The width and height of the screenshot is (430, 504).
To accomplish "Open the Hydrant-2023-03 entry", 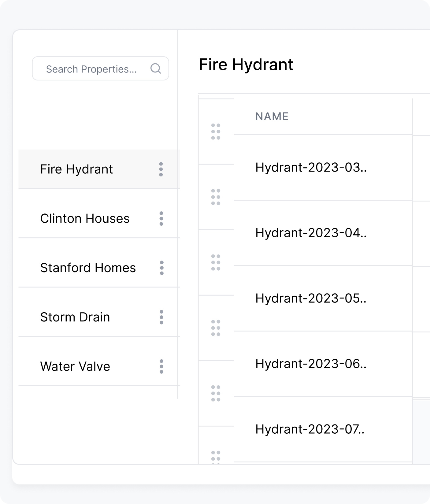I will click(311, 167).
